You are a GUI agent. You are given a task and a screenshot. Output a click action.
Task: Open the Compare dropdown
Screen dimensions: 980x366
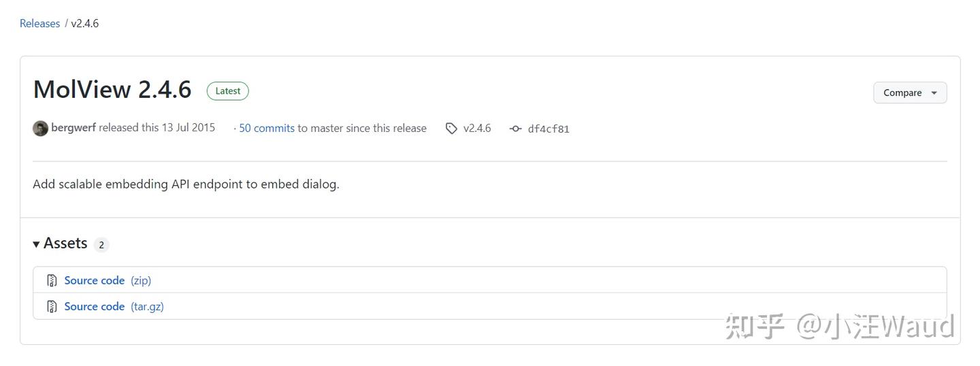(x=910, y=93)
